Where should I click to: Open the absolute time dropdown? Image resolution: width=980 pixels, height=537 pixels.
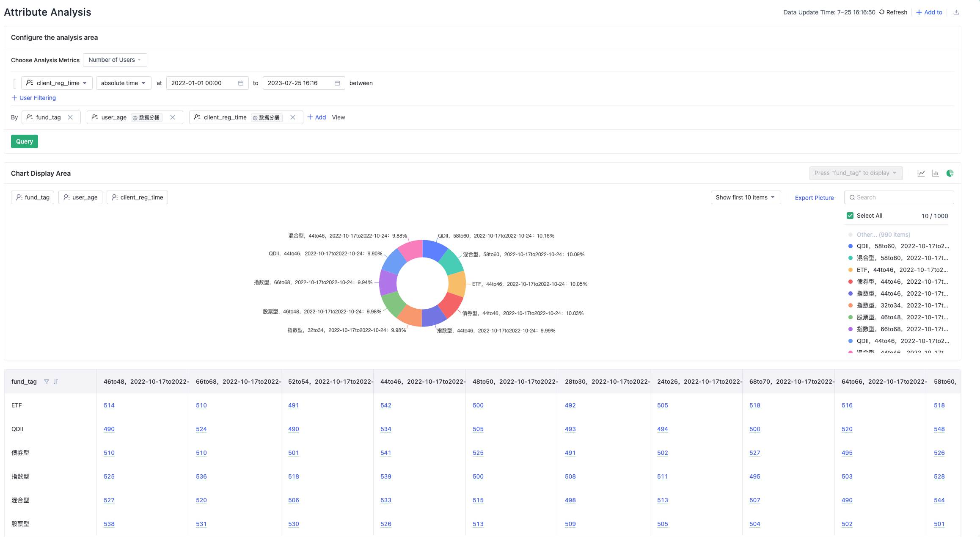(123, 83)
